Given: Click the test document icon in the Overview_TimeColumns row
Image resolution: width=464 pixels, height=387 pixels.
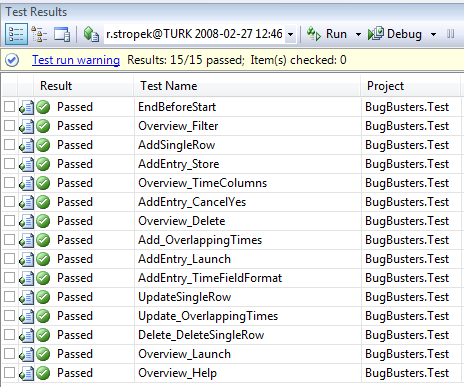Looking at the screenshot, I should pos(27,183).
